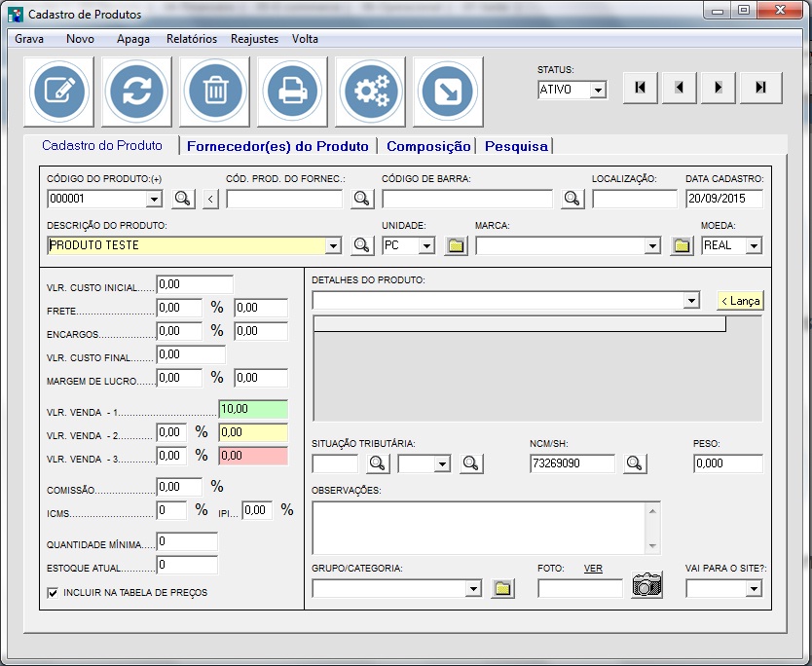This screenshot has width=812, height=666.
Task: Open the Relatórios menu
Action: [192, 39]
